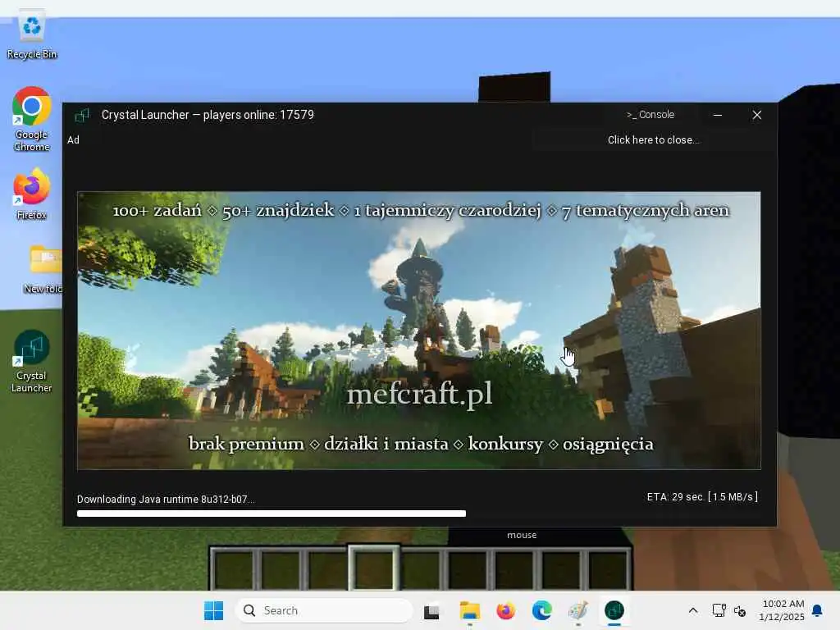Viewport: 840px width, 630px height.
Task: Open File Explorer from the taskbar
Action: click(x=470, y=610)
